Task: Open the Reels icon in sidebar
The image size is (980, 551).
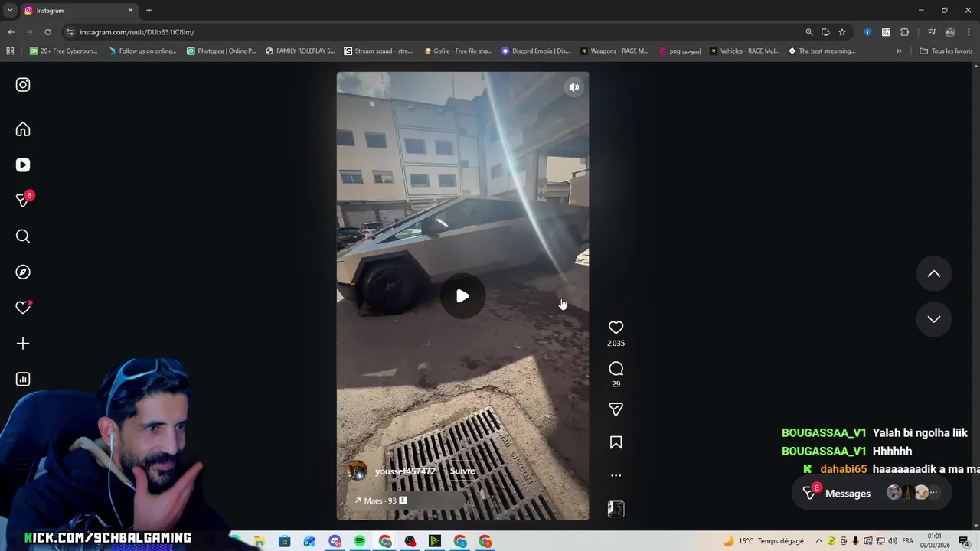Action: point(23,165)
